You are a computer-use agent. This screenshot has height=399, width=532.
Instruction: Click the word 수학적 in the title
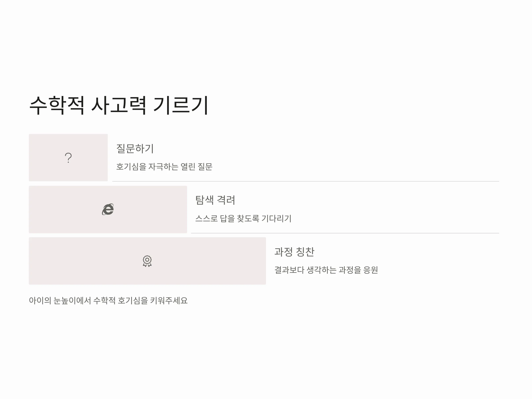click(57, 105)
